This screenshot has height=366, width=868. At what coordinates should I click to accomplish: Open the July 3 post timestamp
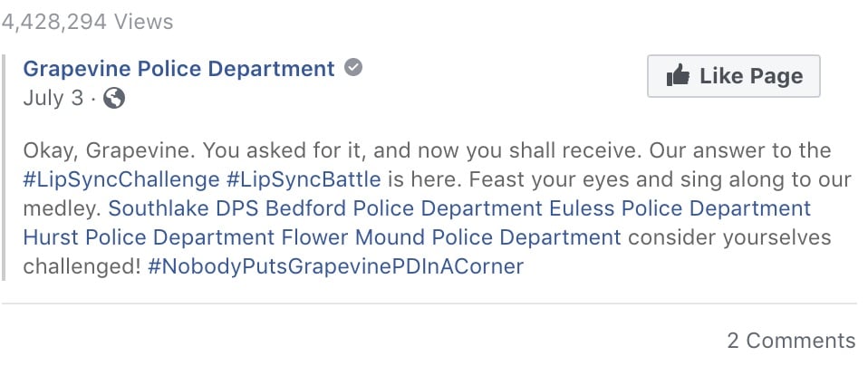click(53, 99)
